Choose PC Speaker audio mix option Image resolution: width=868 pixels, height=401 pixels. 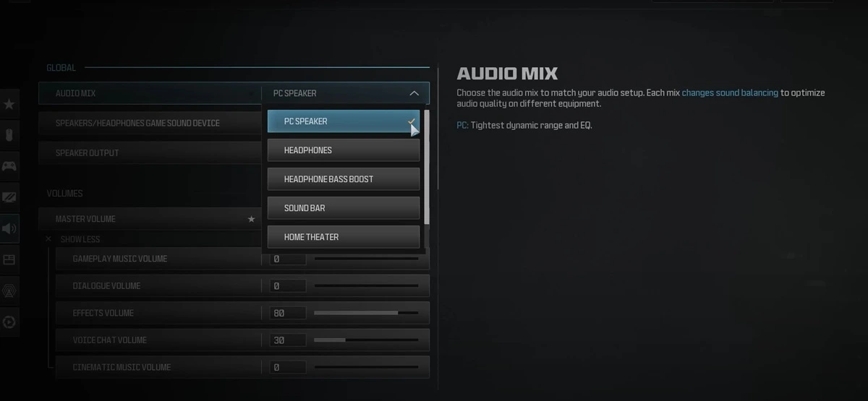coord(344,121)
